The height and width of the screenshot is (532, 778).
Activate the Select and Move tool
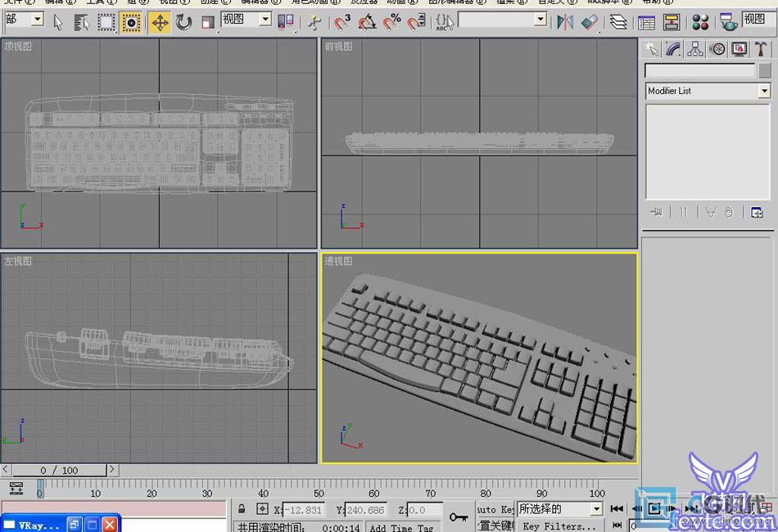(x=160, y=22)
